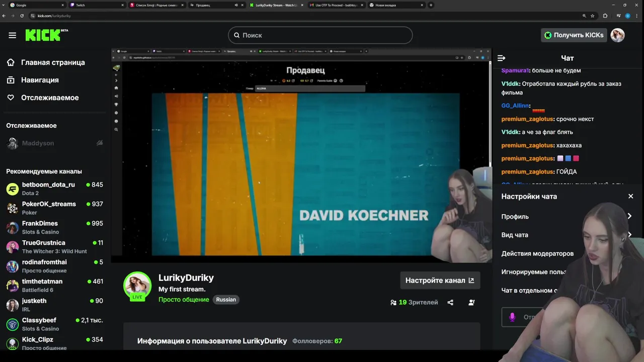Click browser bookmark star icon

[x=592, y=16]
